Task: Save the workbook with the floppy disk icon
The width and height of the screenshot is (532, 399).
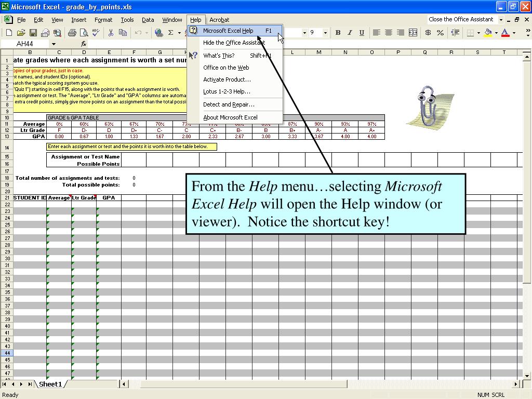Action: pyautogui.click(x=33, y=33)
